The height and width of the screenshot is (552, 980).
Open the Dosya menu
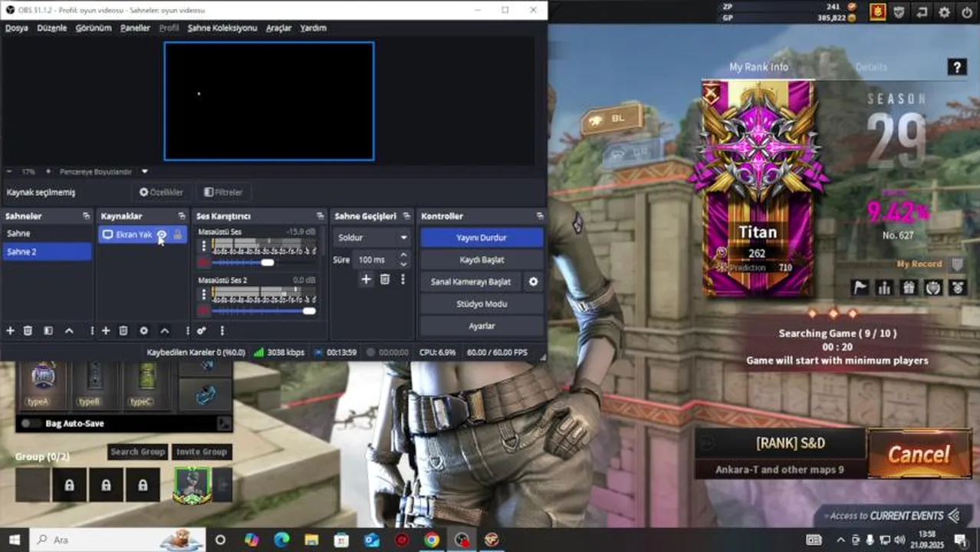(x=17, y=28)
